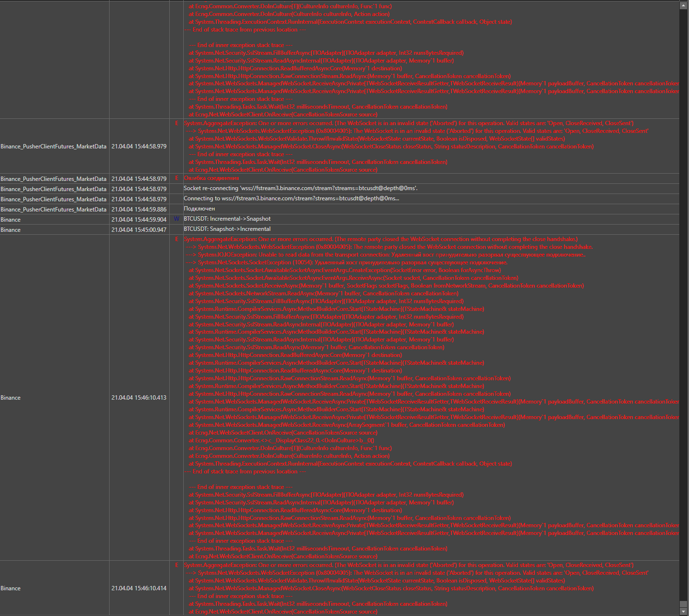Viewport: 689px width, 616px height.
Task: Click the 'Binance' source of the 15:46:10.414 error
Action: click(11, 588)
